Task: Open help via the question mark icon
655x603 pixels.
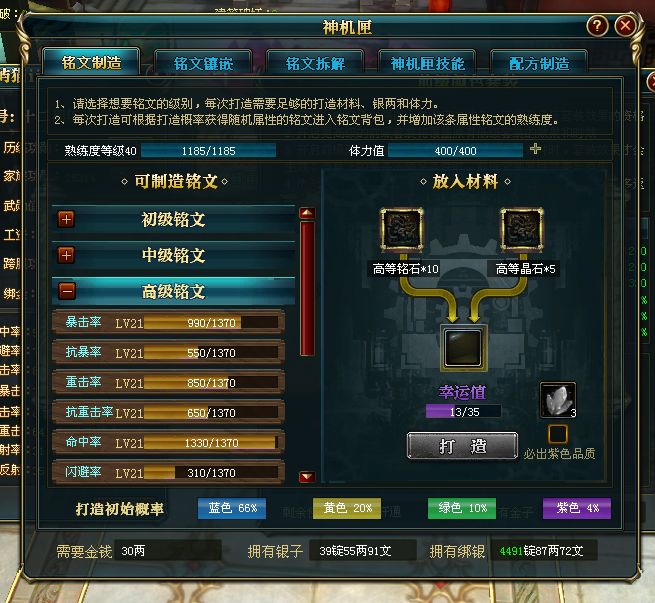Action: click(x=597, y=26)
